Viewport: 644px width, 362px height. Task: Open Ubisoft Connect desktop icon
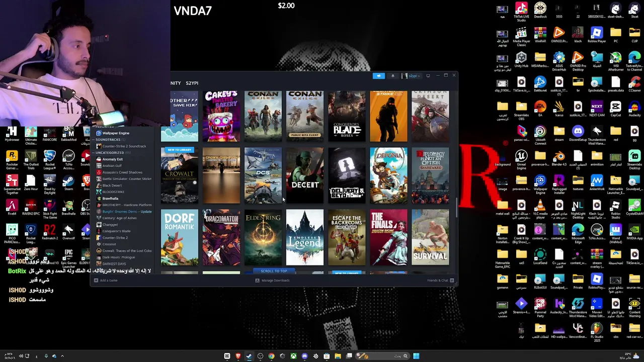tap(540, 135)
